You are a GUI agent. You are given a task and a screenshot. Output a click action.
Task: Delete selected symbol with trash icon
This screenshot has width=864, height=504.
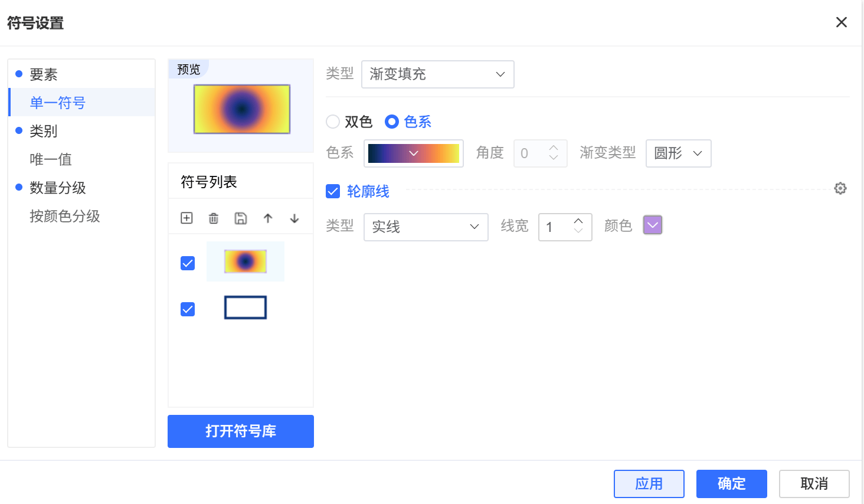tap(214, 218)
